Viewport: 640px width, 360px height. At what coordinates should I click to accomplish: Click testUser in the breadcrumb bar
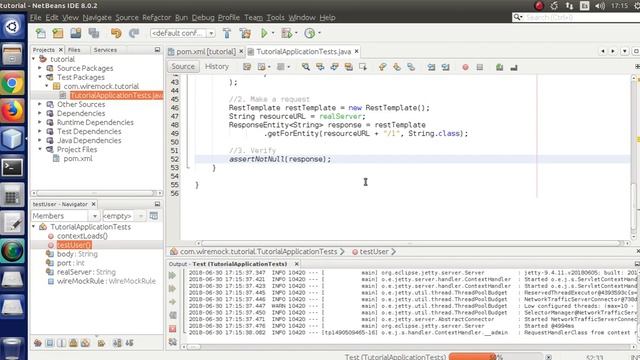[373, 252]
